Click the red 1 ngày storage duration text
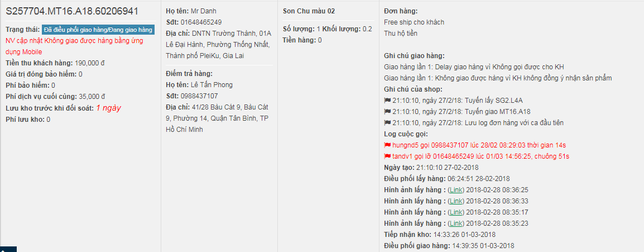This screenshot has width=644, height=252. [108, 108]
